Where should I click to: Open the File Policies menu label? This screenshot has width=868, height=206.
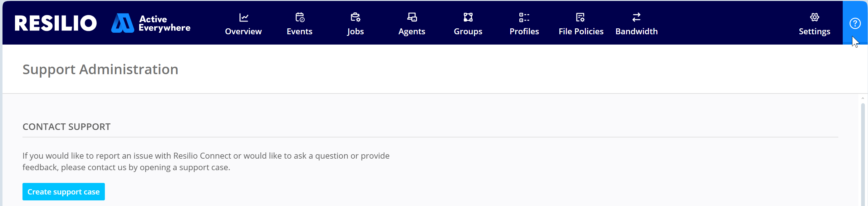[581, 32]
